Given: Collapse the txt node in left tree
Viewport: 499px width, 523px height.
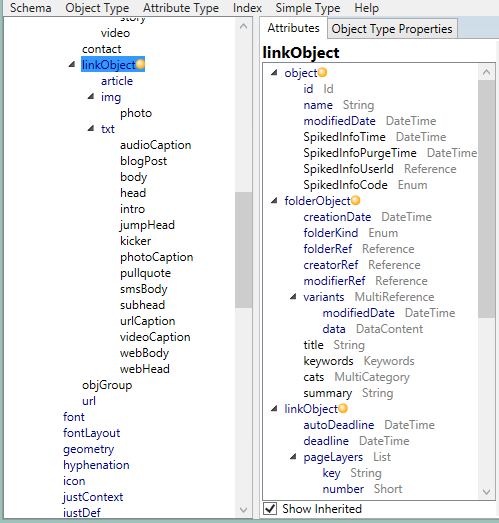Looking at the screenshot, I should (x=91, y=128).
